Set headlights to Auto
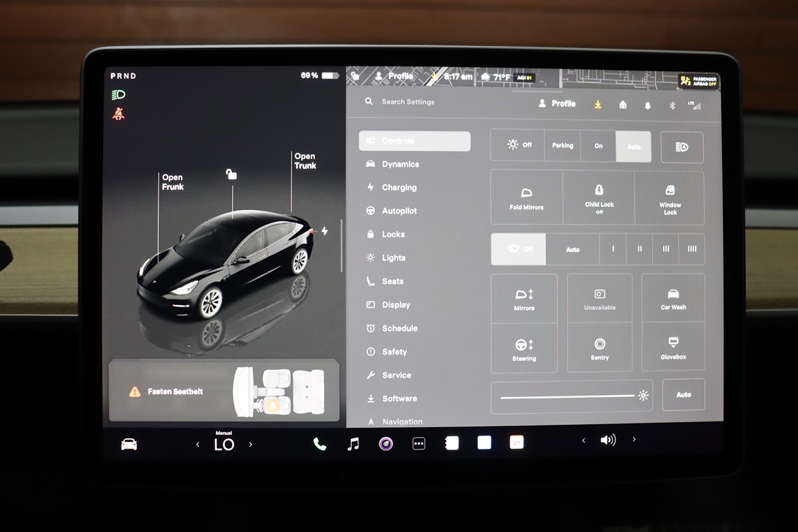798x532 pixels. coord(633,146)
